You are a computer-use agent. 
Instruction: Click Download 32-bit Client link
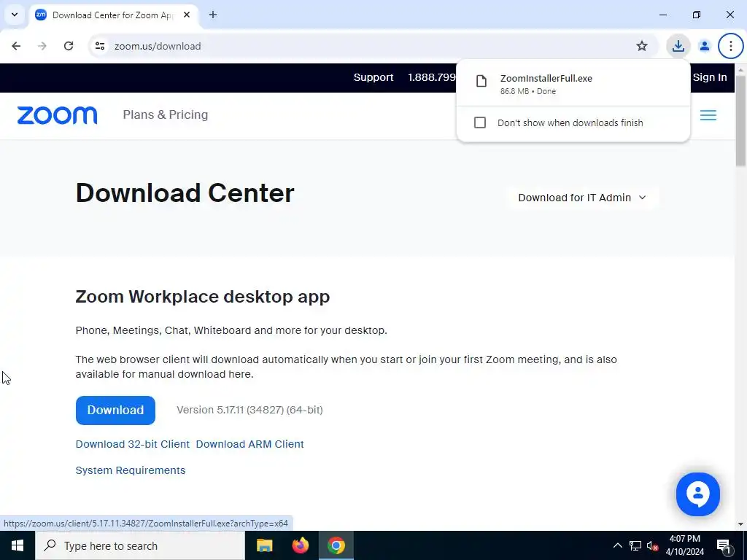click(133, 444)
